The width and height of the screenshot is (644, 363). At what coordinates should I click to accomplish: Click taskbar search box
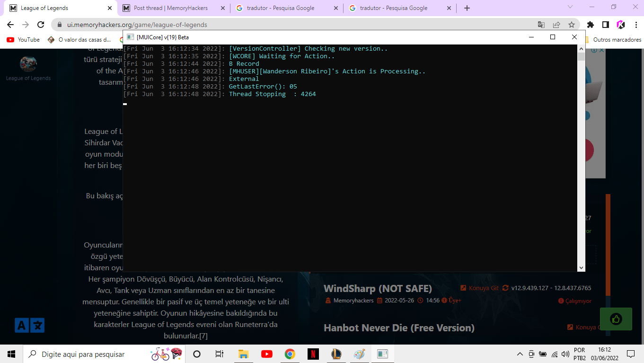point(104,354)
